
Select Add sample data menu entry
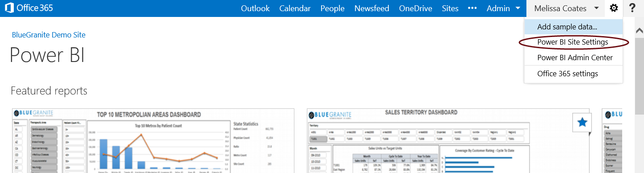[x=573, y=27]
